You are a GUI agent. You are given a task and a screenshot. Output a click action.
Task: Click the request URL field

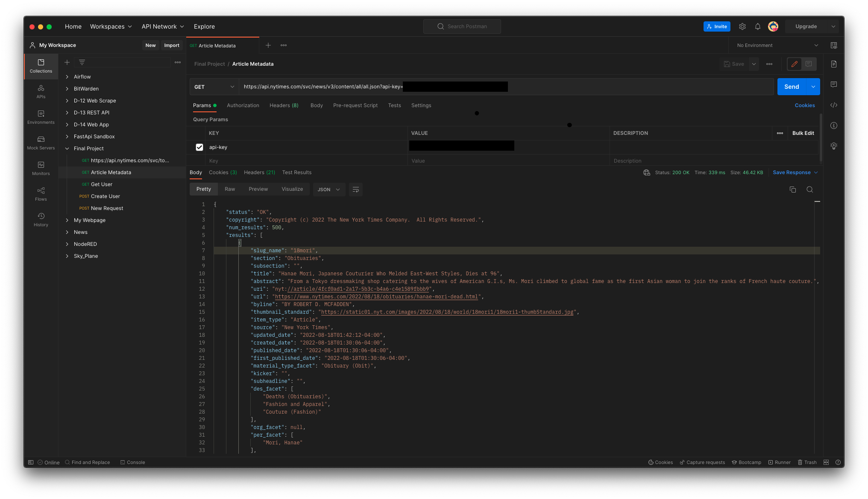(506, 87)
